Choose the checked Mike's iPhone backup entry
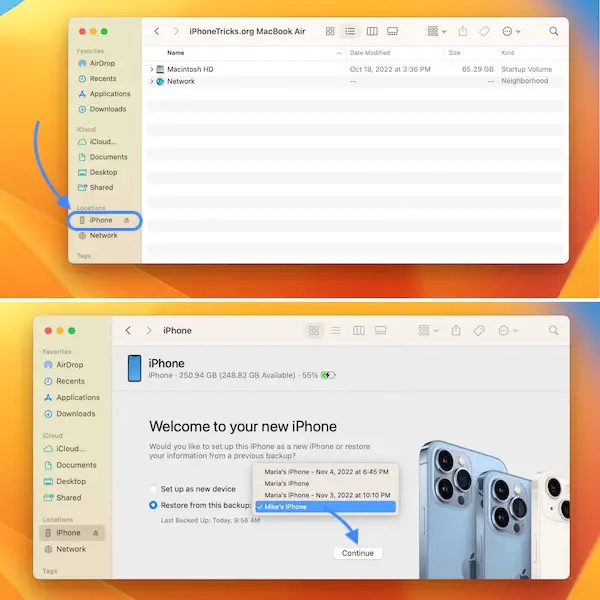Image resolution: width=600 pixels, height=600 pixels. pos(325,507)
